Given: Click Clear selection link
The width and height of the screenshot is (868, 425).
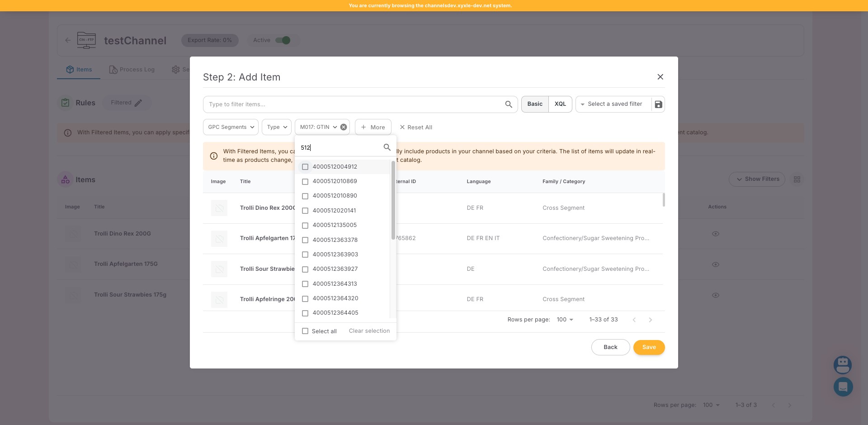Looking at the screenshot, I should coord(369,331).
